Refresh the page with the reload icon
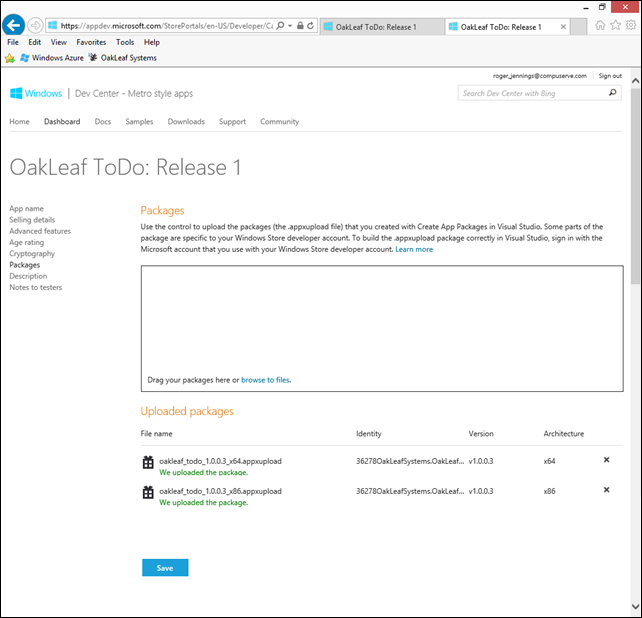This screenshot has height=618, width=642. [x=311, y=25]
